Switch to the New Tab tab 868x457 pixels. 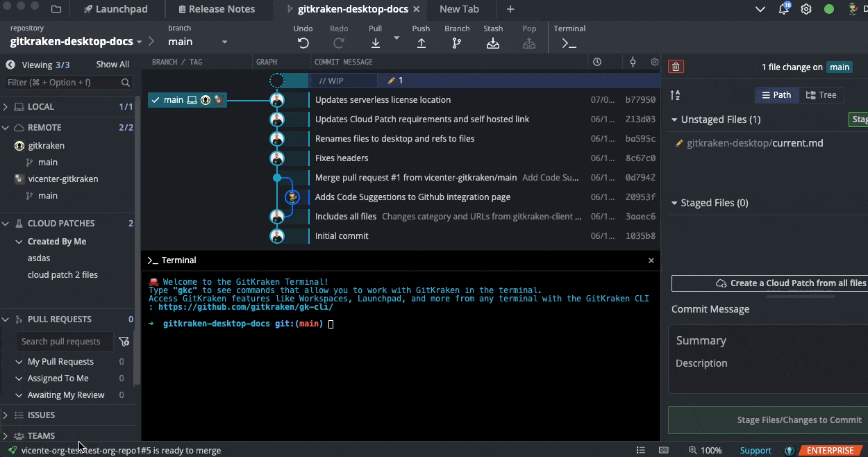[x=459, y=9]
